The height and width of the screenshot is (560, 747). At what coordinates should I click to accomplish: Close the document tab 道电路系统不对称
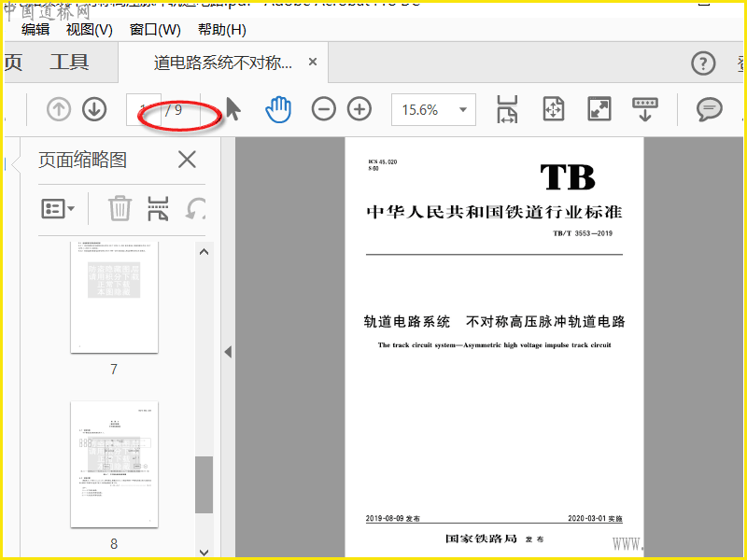coord(313,62)
